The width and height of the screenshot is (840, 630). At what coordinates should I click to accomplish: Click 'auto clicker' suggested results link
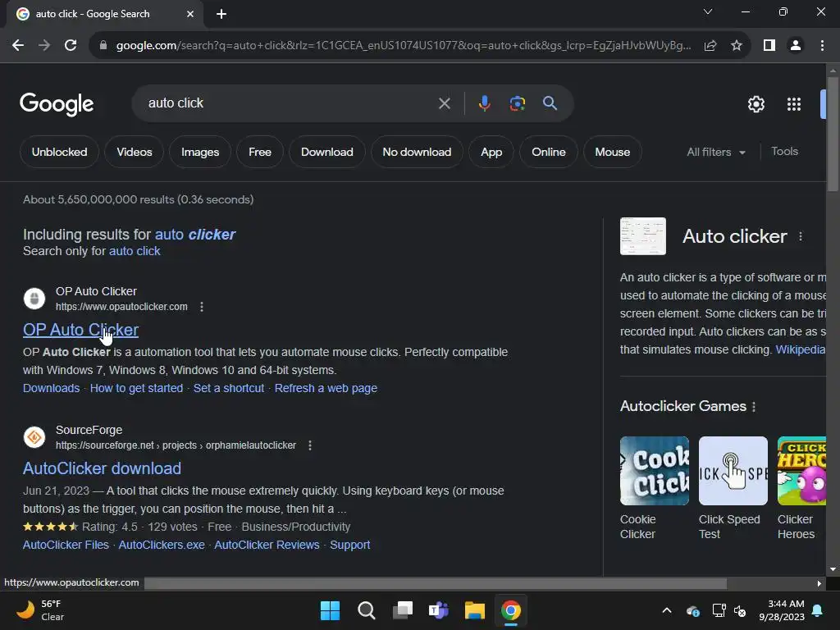pyautogui.click(x=195, y=235)
